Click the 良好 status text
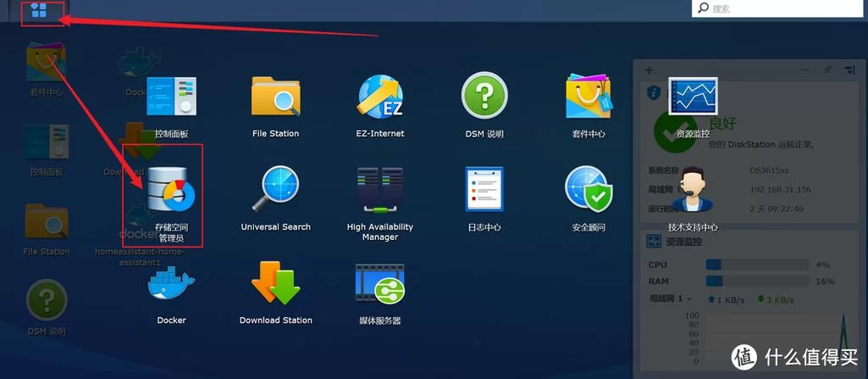The height and width of the screenshot is (379, 868). pos(723,123)
